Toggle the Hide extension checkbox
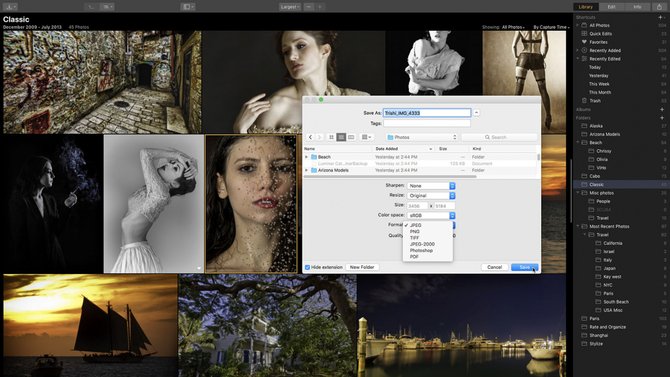 307,267
